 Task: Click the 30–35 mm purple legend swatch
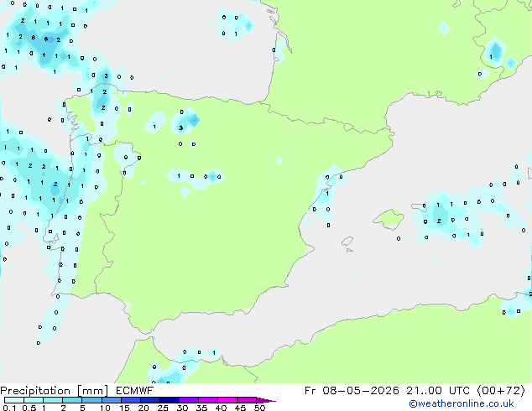(188, 400)
